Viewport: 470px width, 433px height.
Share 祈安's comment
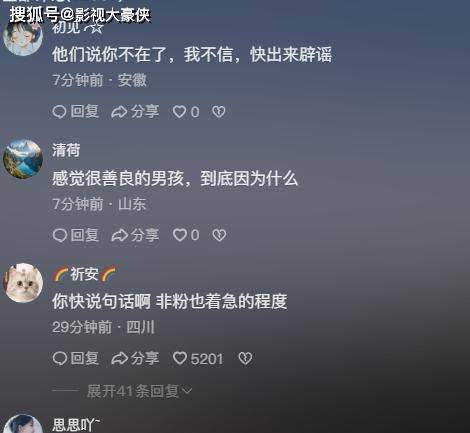point(135,359)
